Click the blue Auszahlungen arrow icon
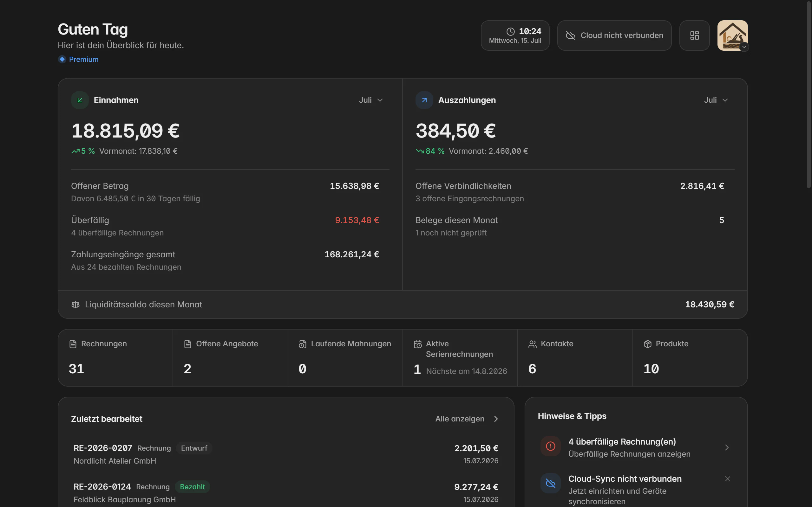 tap(424, 100)
